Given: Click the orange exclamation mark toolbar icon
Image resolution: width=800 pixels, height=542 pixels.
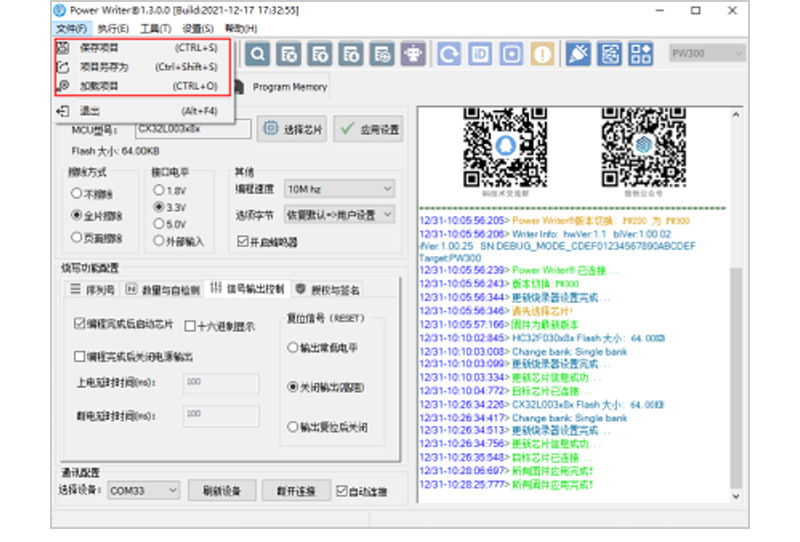Looking at the screenshot, I should [542, 54].
